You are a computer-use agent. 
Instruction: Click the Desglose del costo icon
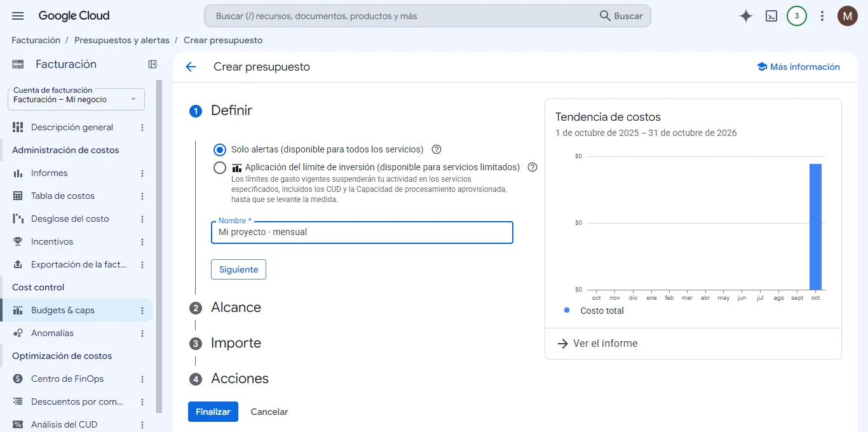[x=18, y=219]
